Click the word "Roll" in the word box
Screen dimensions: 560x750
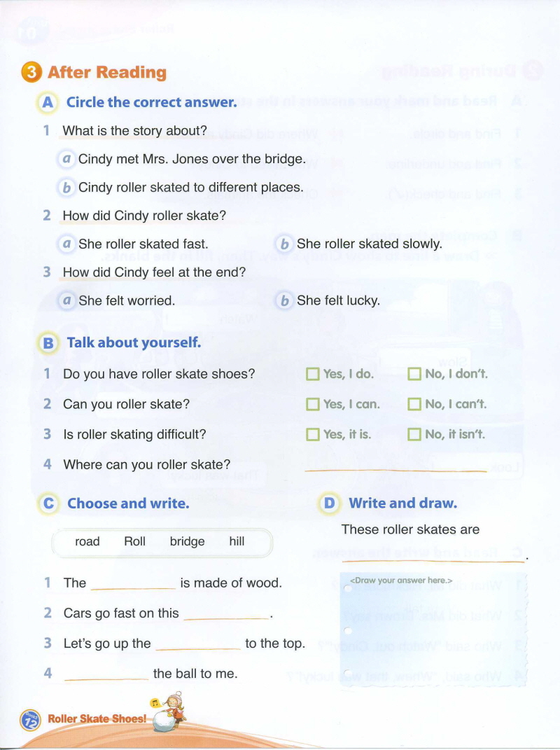click(x=134, y=542)
